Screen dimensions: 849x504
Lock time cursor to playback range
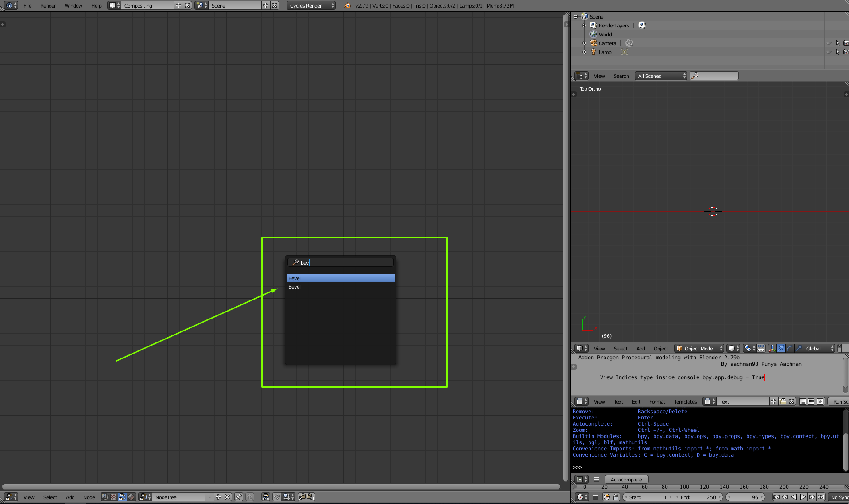tap(616, 497)
